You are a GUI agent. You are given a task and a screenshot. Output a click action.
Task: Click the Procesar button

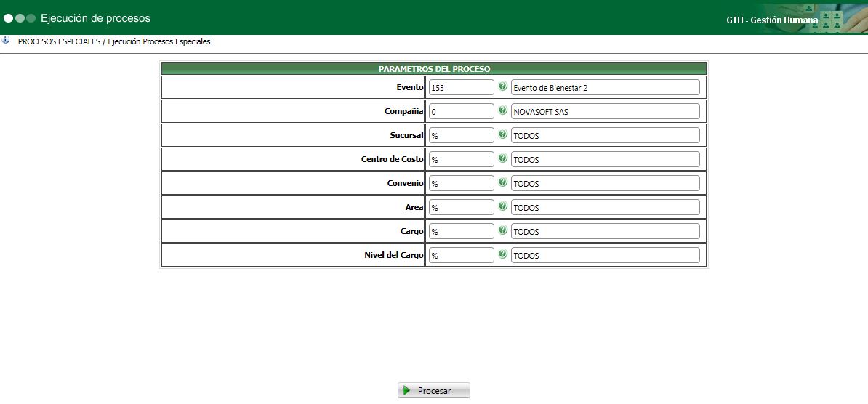point(434,391)
